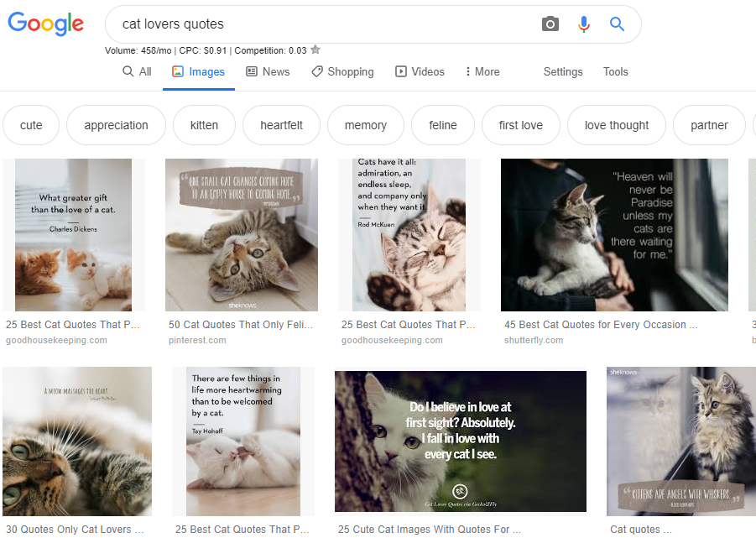Switch to the News tab
The height and width of the screenshot is (538, 756).
268,72
